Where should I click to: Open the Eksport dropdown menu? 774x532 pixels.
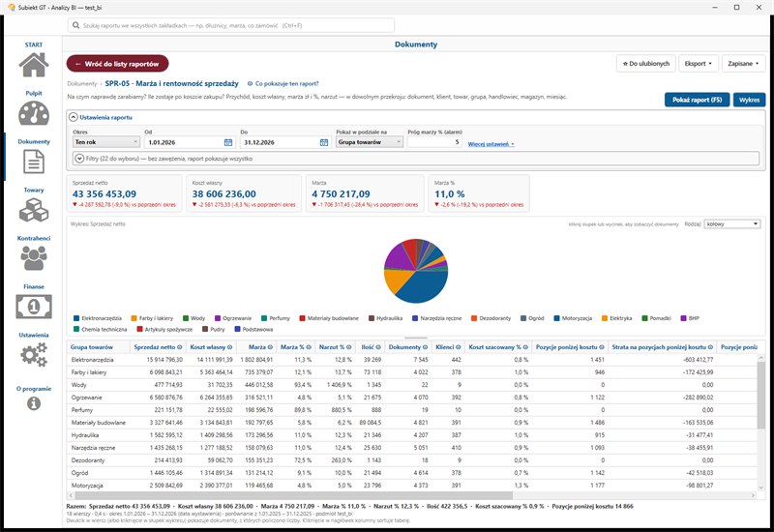click(x=698, y=64)
